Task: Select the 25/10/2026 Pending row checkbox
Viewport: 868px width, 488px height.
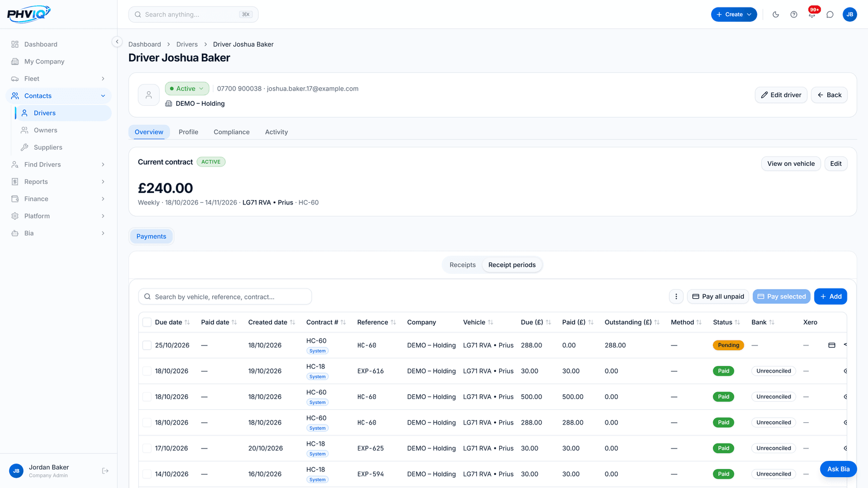Action: tap(146, 345)
